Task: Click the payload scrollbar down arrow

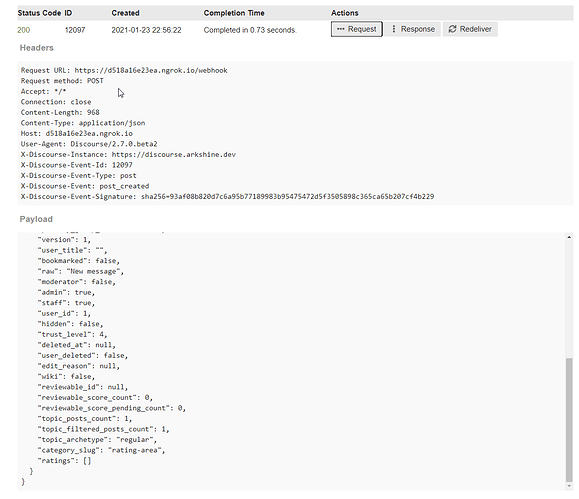Action: (569, 486)
